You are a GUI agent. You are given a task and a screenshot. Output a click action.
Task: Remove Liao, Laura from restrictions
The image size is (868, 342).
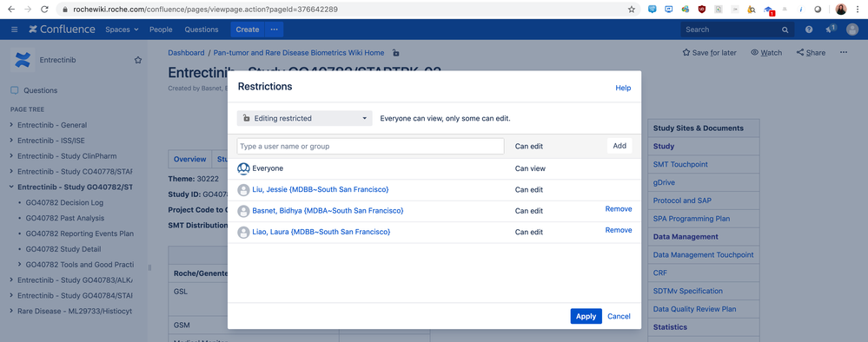(619, 230)
